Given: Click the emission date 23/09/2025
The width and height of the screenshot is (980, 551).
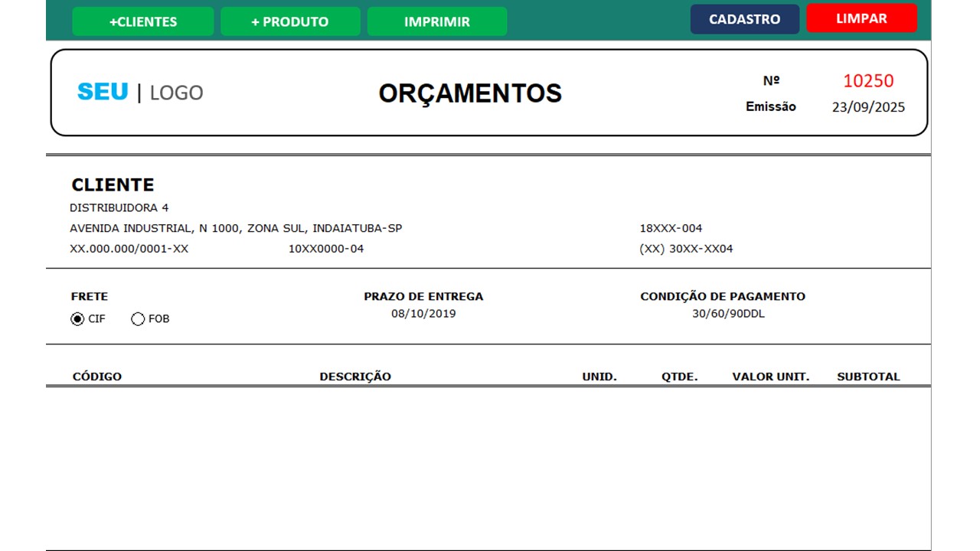Looking at the screenshot, I should click(x=868, y=107).
